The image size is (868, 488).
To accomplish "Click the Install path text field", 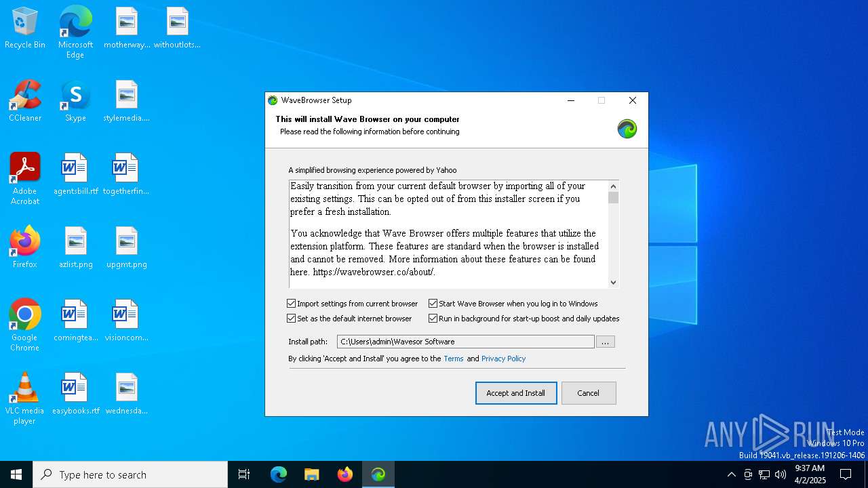I will (x=466, y=342).
